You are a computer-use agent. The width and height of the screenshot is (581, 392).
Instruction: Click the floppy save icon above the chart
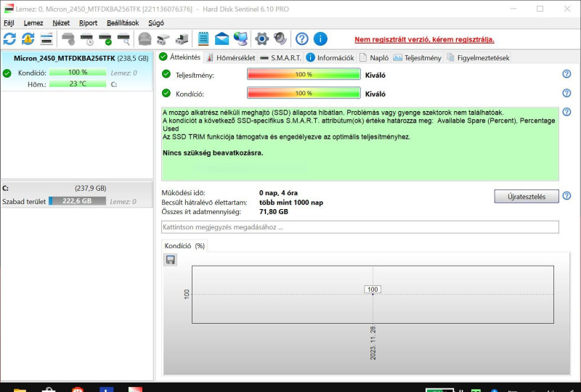[x=170, y=260]
